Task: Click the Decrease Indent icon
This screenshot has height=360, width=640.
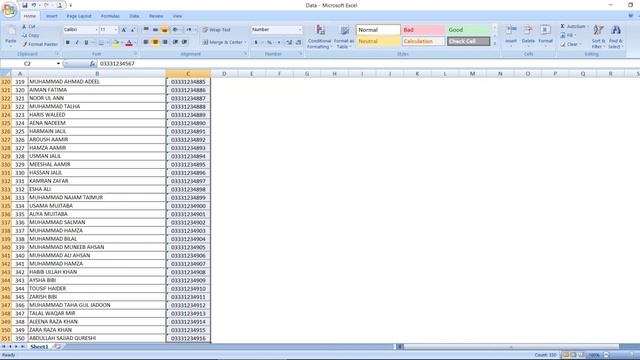Action: pyautogui.click(x=176, y=42)
